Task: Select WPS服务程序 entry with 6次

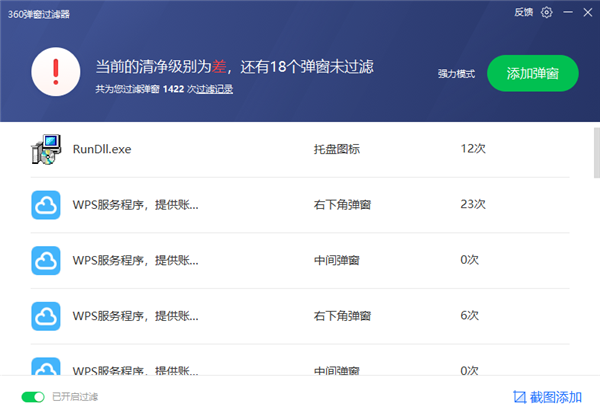Action: (135, 316)
